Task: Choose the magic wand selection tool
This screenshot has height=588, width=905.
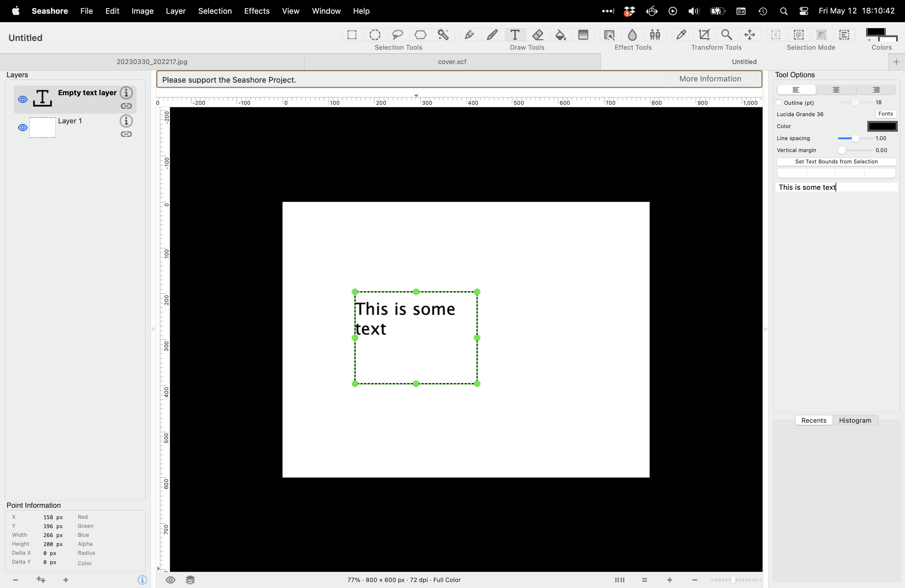Action: tap(444, 35)
